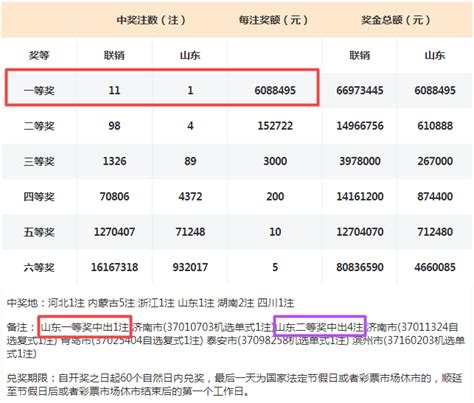Click Shandong sixth prize total 4660085
Image resolution: width=474 pixels, height=403 pixels.
pos(435,267)
